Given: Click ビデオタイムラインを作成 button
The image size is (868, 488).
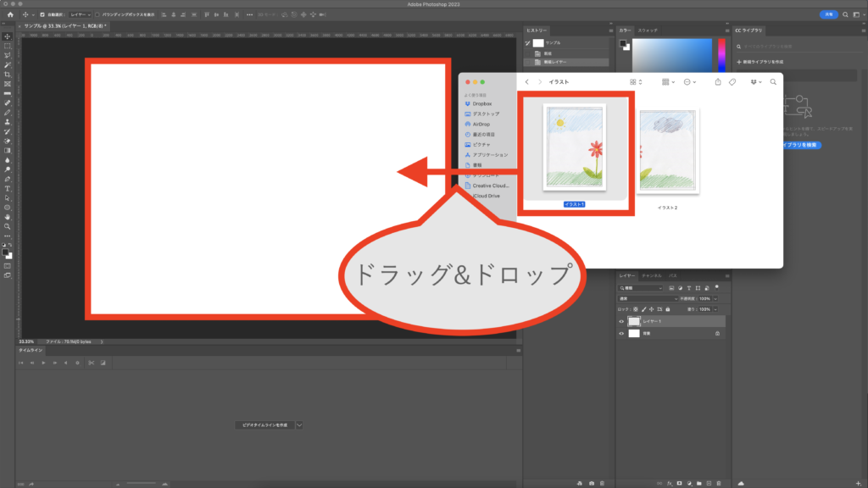Looking at the screenshot, I should click(x=264, y=424).
